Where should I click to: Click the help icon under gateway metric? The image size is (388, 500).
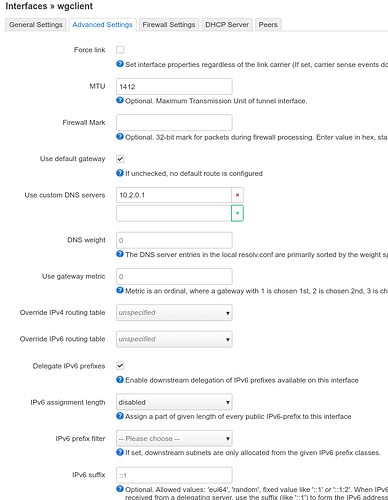pyautogui.click(x=120, y=290)
